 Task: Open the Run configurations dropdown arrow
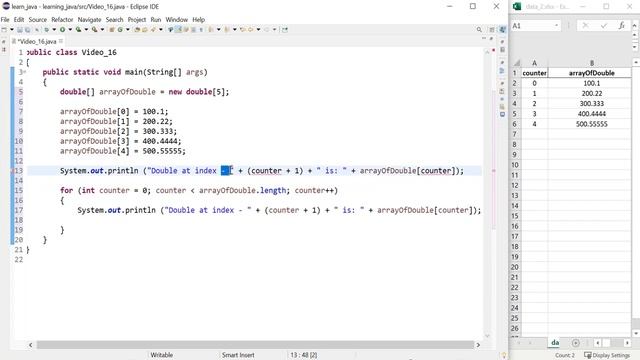point(70,30)
